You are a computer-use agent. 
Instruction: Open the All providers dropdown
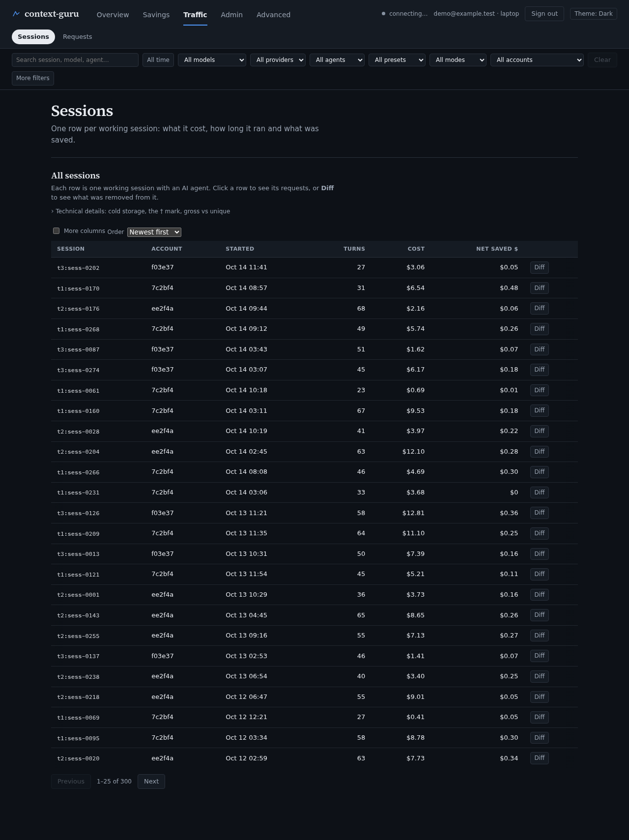click(278, 60)
